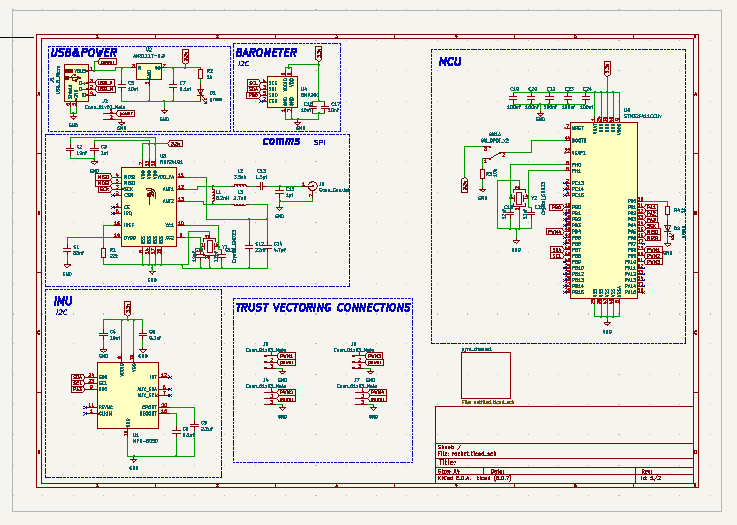Select the STM32 microcontroller symbol U6
Viewport: 737px width, 525px height.
(x=604, y=210)
